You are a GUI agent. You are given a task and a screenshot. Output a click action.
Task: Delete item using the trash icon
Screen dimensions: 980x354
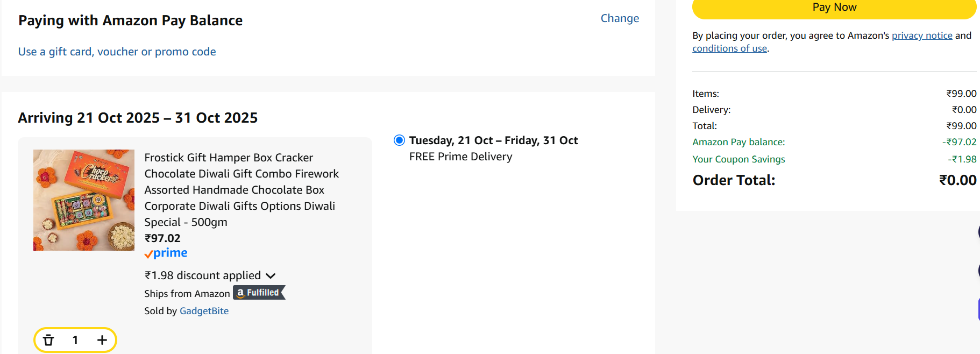[x=48, y=340]
